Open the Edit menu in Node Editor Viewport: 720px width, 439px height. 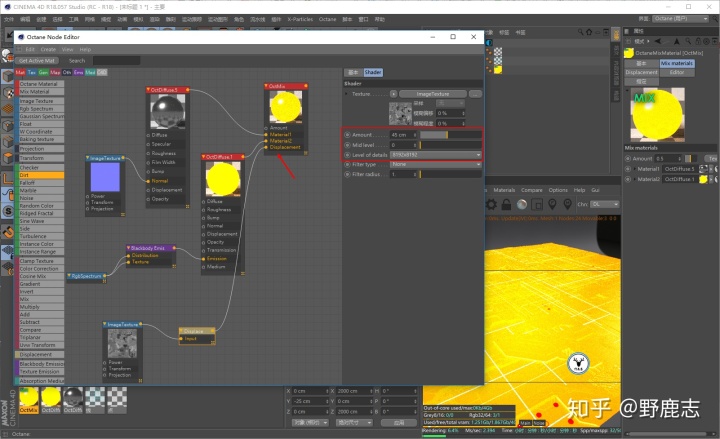30,50
